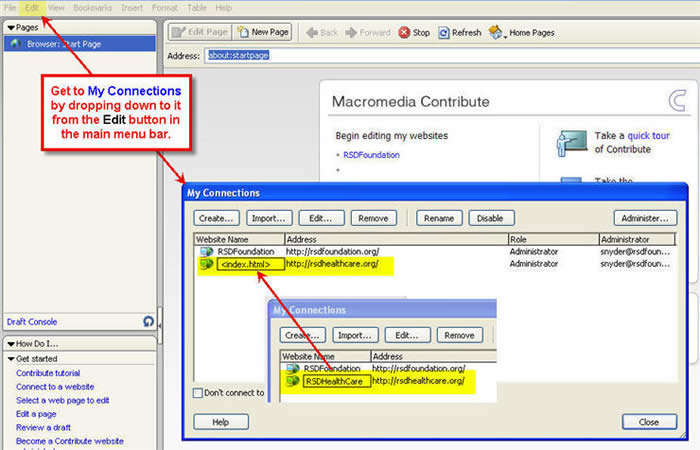Click the RSDFoundation connection icon
The image size is (700, 450).
(x=206, y=252)
